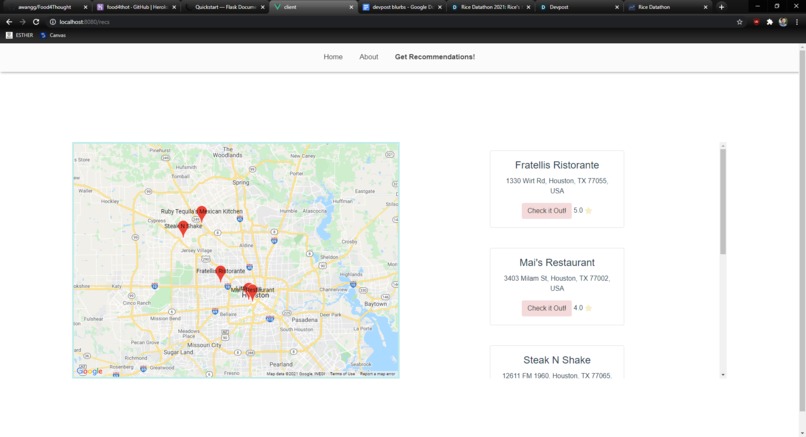Switch to the Rice Datathon 2021 tab
This screenshot has width=806, height=437.
click(x=490, y=7)
